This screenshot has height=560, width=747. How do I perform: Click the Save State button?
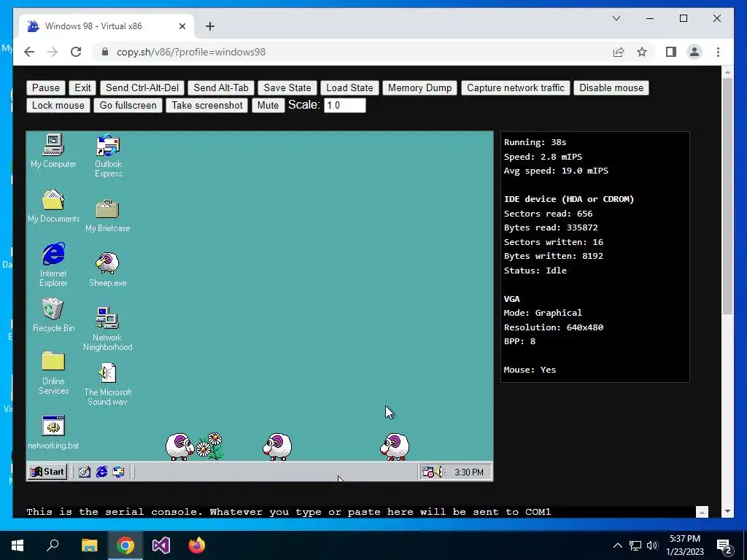(287, 87)
